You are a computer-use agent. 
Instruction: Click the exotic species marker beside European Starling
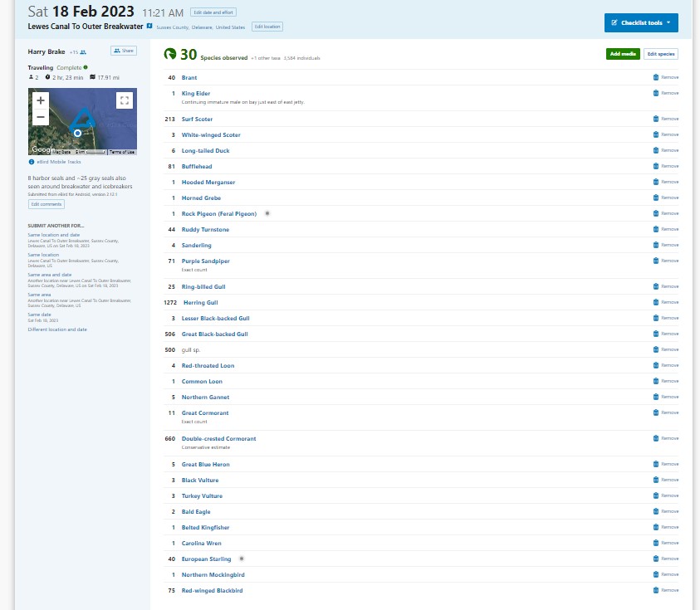[x=242, y=559]
